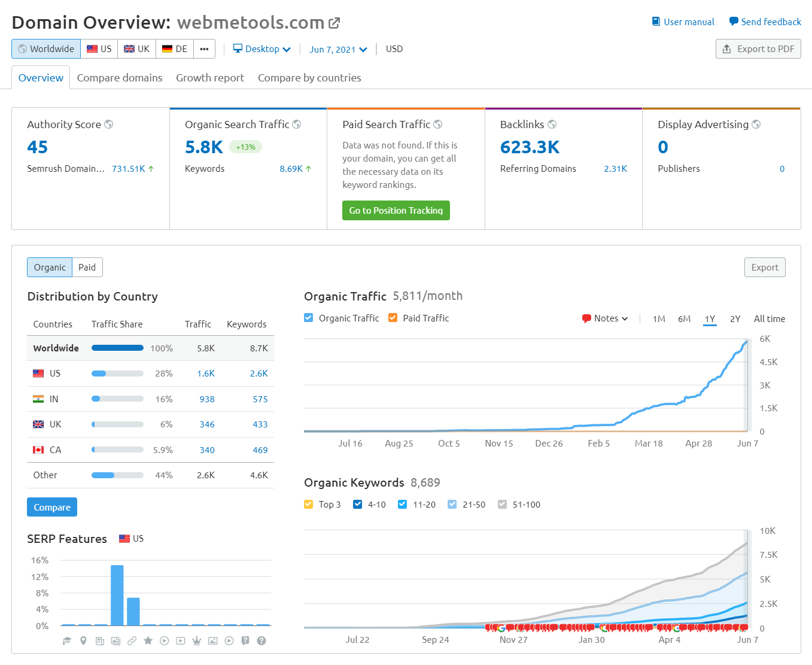
Task: Click the red Notes flag icon
Action: 586,318
